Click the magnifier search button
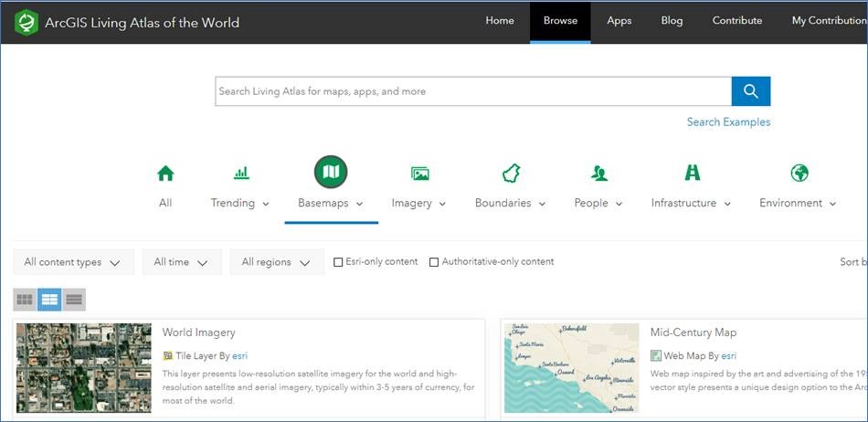This screenshot has width=868, height=422. (x=751, y=91)
